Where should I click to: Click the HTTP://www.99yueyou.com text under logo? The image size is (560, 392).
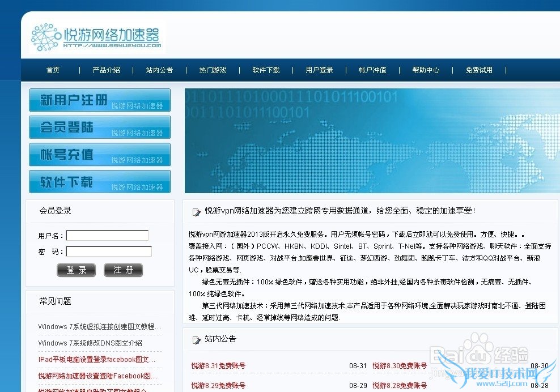[x=112, y=45]
